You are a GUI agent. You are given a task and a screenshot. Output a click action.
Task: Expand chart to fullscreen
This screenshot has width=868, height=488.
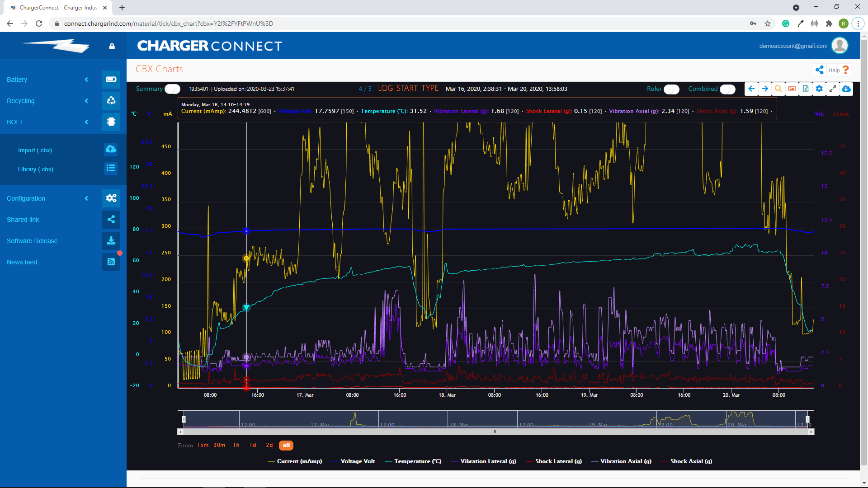click(x=833, y=89)
